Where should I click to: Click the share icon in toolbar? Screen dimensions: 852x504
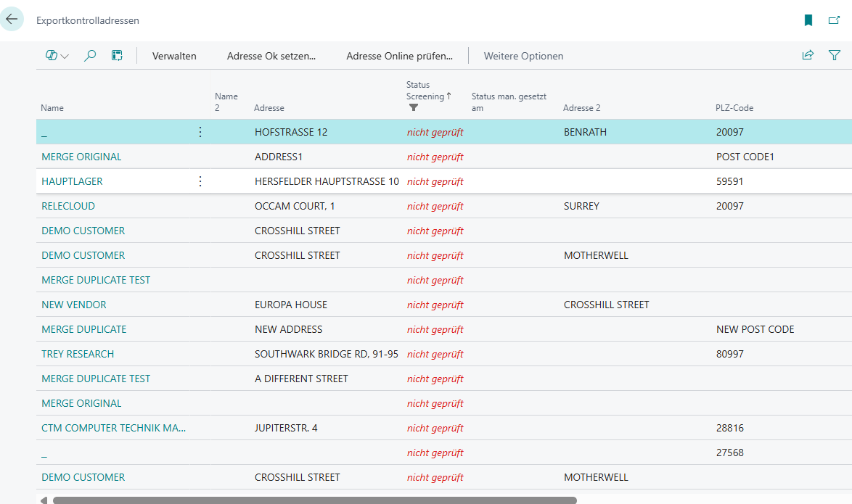click(x=808, y=55)
